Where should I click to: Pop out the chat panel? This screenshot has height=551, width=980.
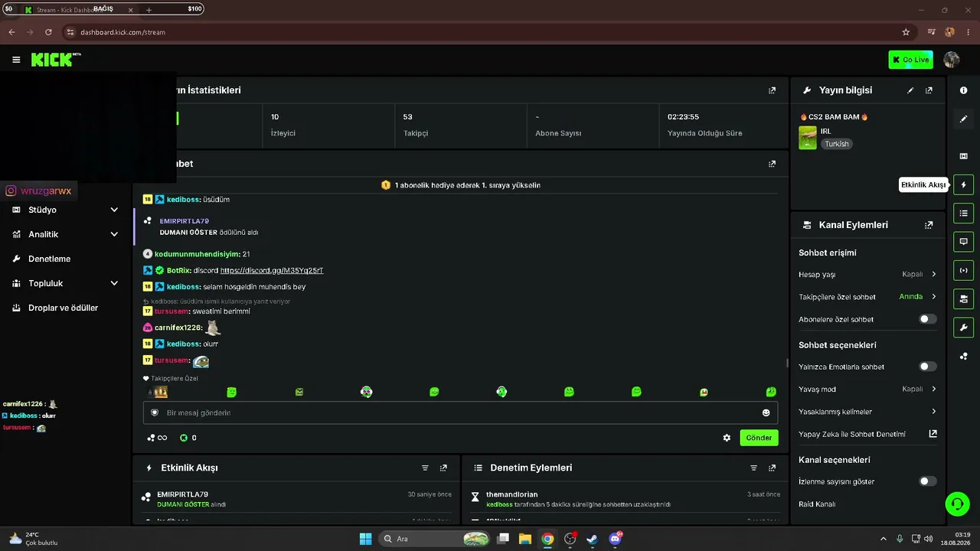click(x=772, y=164)
